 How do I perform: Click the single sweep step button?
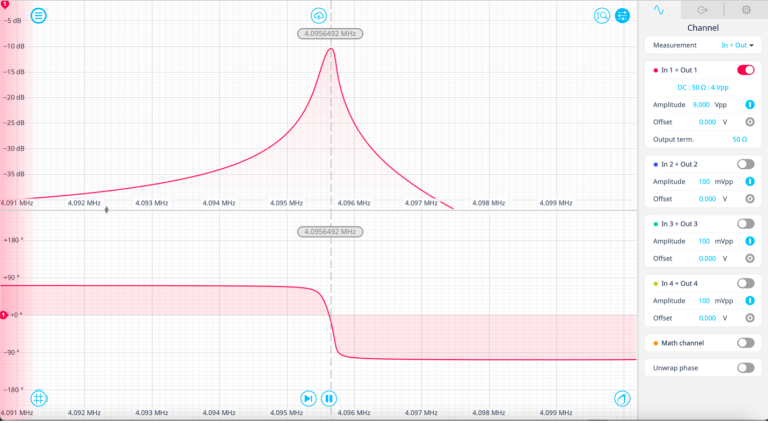(x=308, y=399)
